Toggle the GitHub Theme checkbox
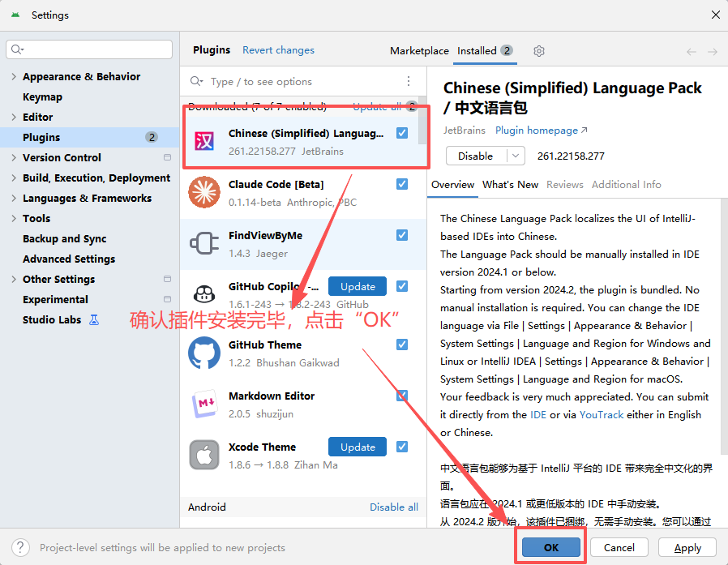Image resolution: width=728 pixels, height=565 pixels. point(402,345)
